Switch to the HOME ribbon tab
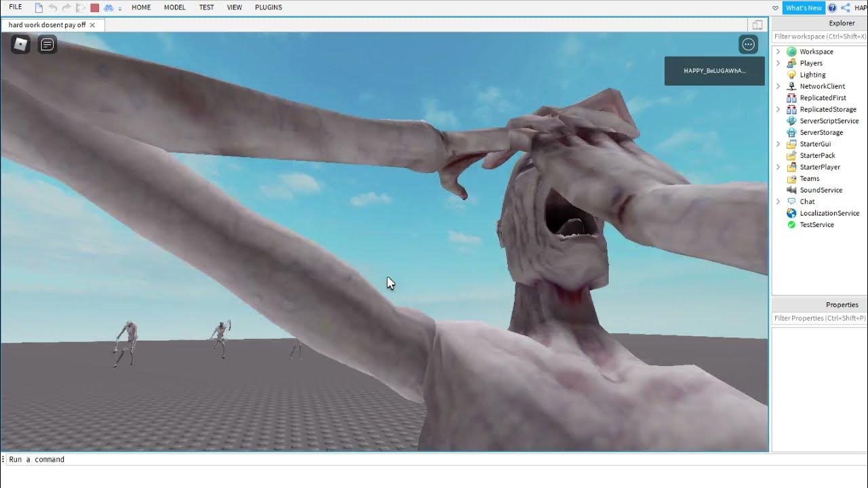 (141, 7)
